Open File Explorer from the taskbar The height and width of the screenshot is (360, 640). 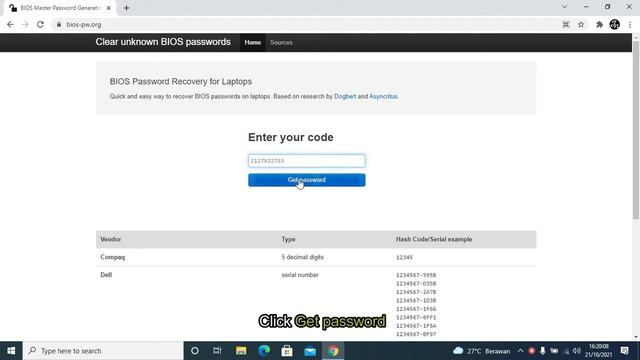[x=241, y=351]
